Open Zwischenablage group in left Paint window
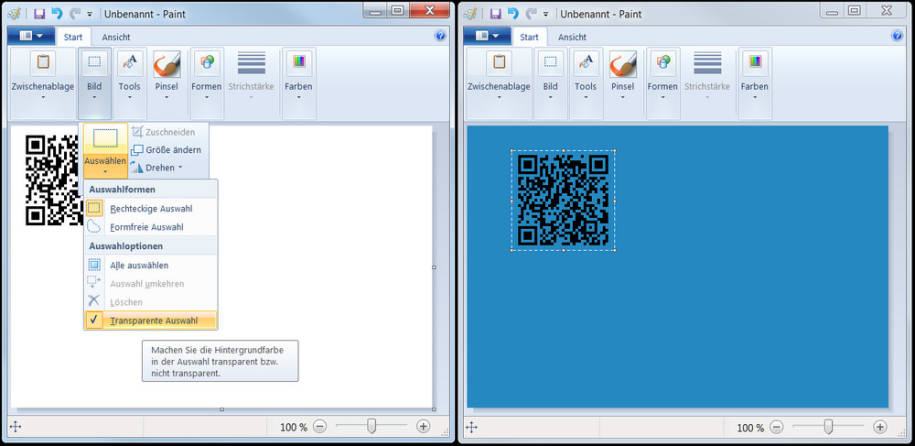The image size is (915, 446). 43,83
